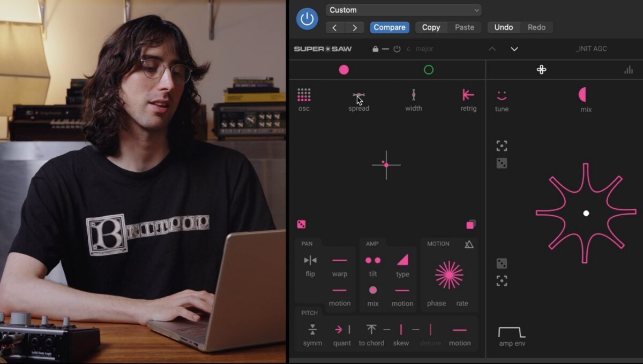Click the Undo button
Viewport: 643px width, 364px height.
504,27
